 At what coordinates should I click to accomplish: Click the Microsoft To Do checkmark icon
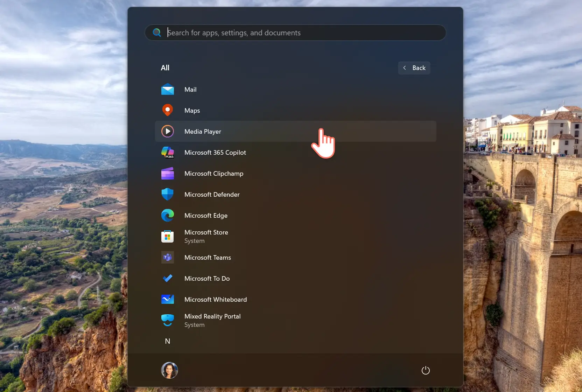[168, 278]
